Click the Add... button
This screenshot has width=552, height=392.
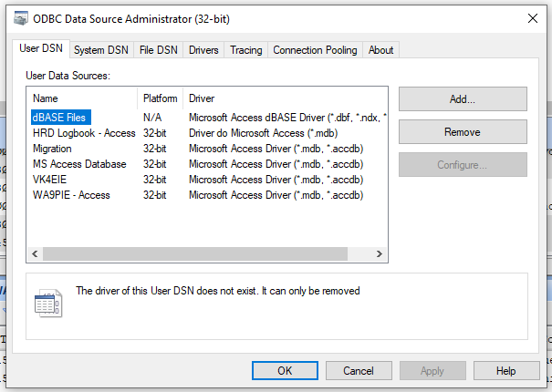(x=463, y=99)
